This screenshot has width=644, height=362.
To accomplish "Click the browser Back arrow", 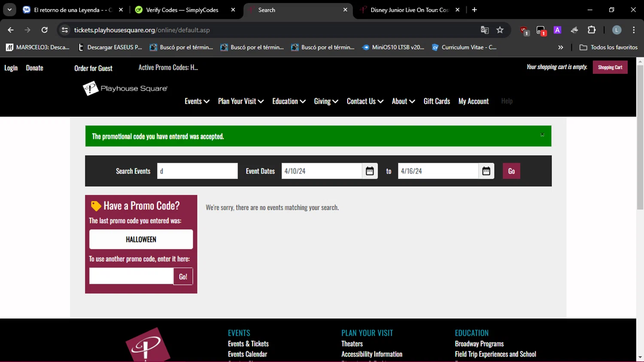I will coord(11,30).
